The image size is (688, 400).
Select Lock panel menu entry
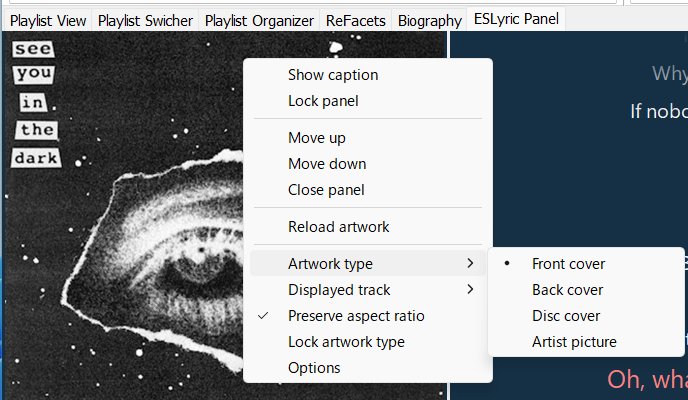(x=368, y=101)
